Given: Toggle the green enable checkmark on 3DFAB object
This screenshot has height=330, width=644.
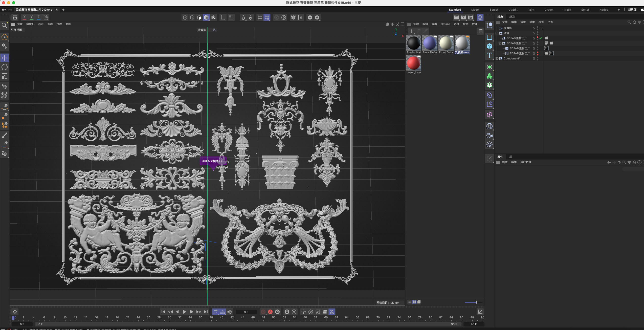Looking at the screenshot, I should point(541,38).
